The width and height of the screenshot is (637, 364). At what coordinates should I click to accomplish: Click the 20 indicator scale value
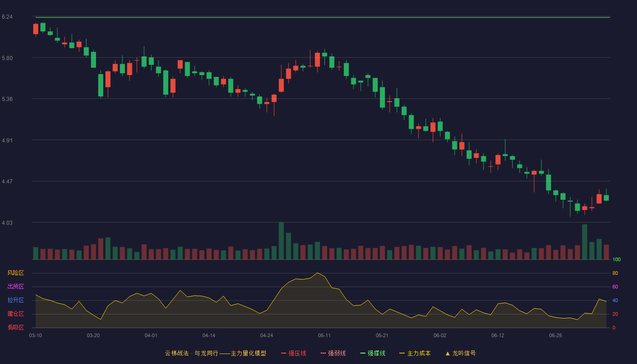(x=615, y=314)
